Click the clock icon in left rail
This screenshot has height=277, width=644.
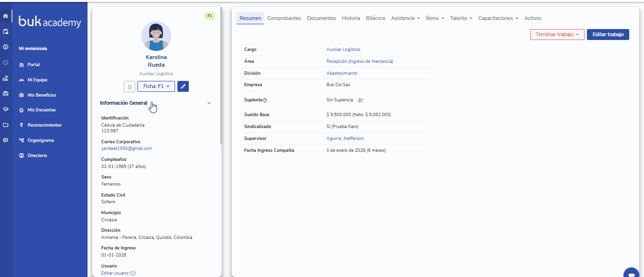[6, 62]
